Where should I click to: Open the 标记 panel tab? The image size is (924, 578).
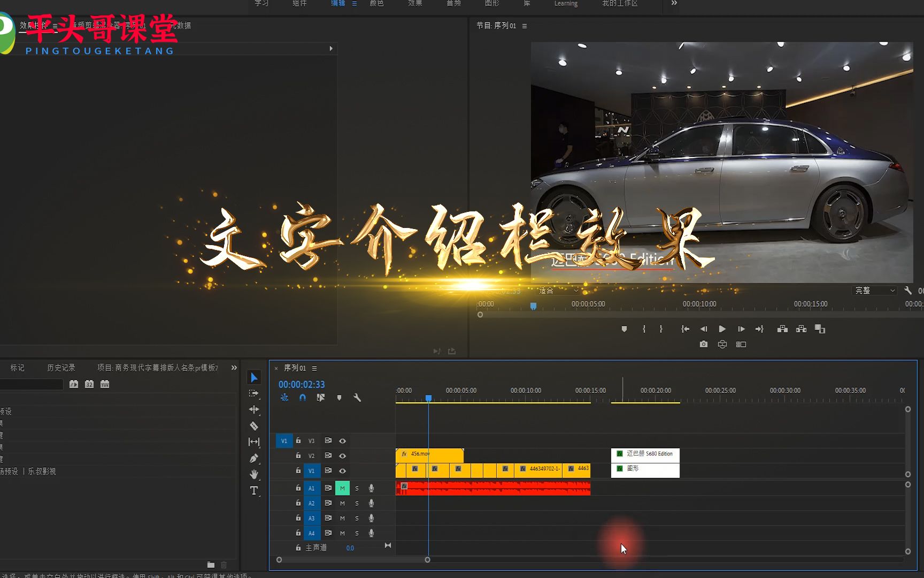tap(17, 368)
